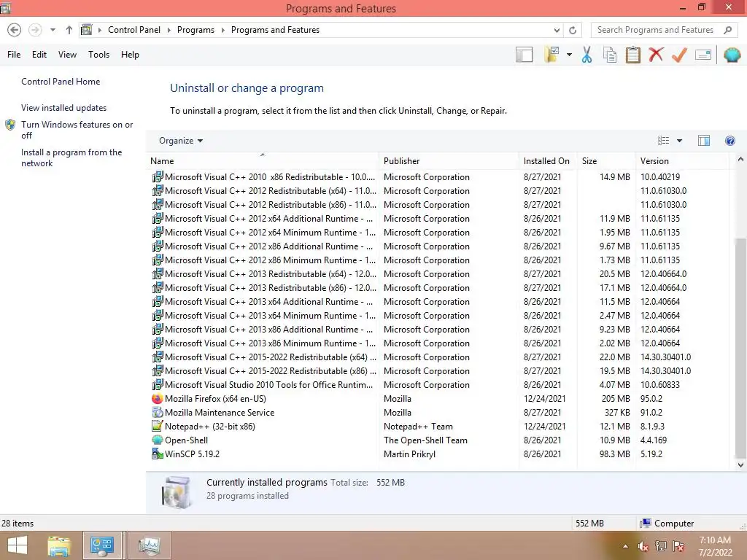
Task: Click the vertical scrollbar thumb
Action: tap(740, 348)
